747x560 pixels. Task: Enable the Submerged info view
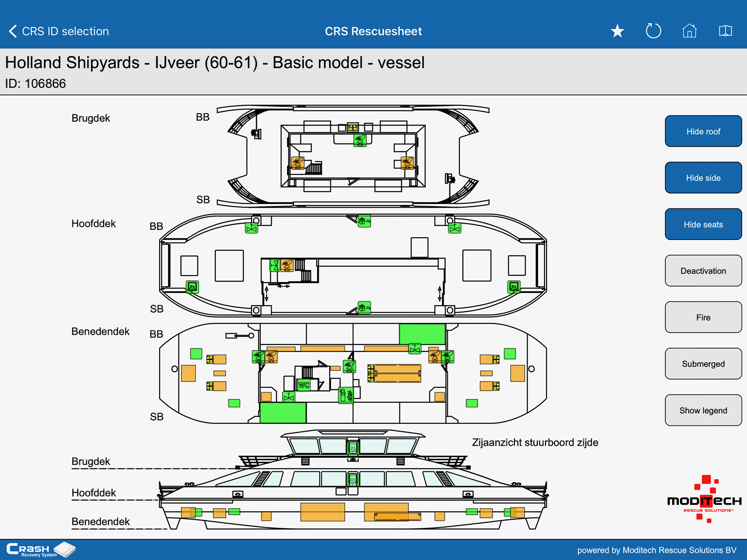click(x=703, y=364)
